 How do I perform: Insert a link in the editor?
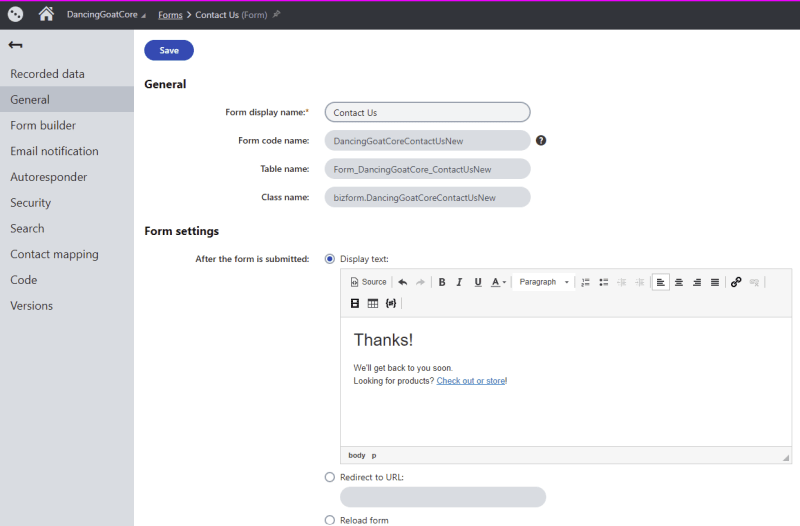736,282
